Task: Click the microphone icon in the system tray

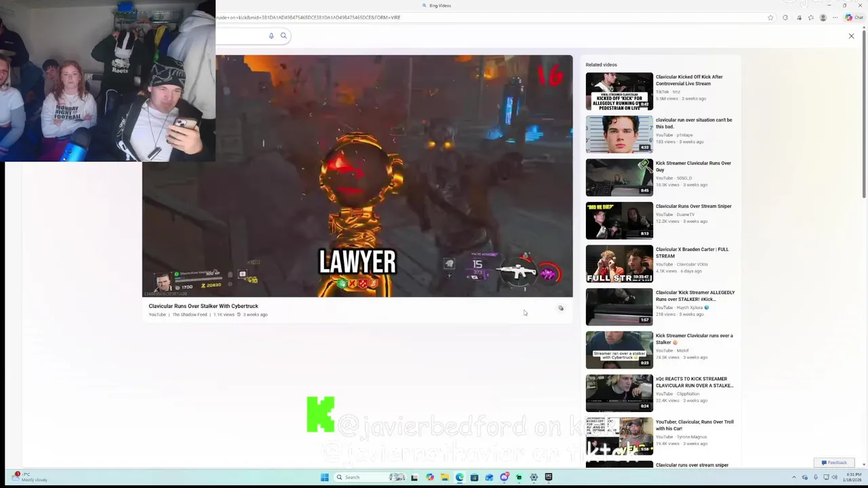Action: (x=816, y=477)
